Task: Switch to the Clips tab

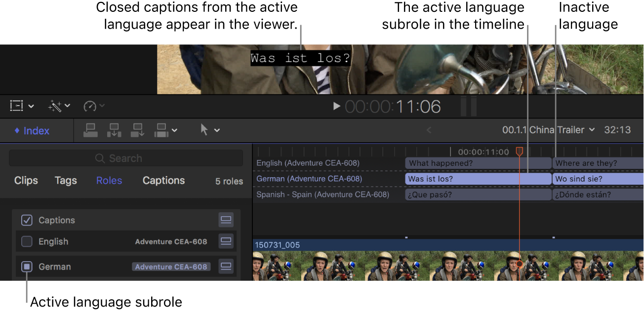Action: [26, 181]
